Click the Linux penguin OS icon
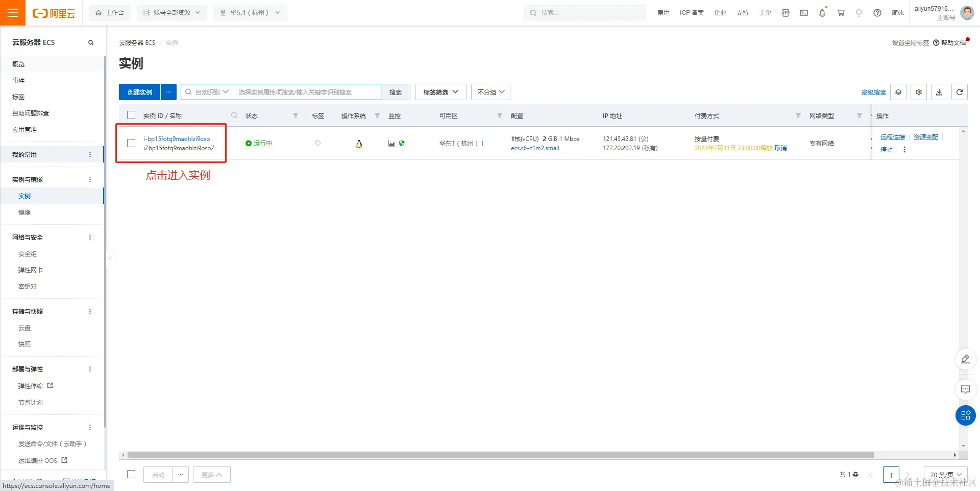The image size is (980, 491). 359,144
